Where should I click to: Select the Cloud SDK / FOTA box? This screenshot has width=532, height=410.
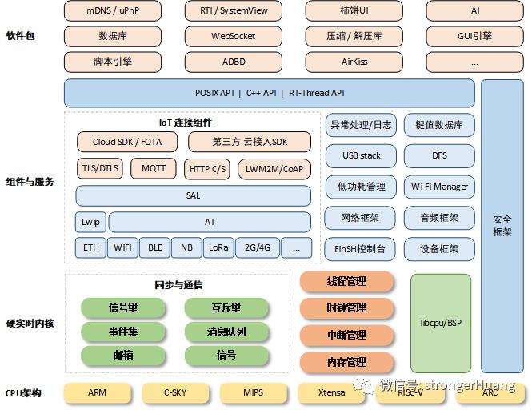(127, 142)
